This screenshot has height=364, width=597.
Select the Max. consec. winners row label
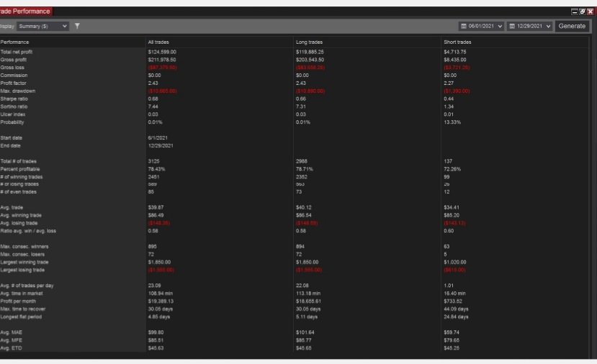[24, 247]
